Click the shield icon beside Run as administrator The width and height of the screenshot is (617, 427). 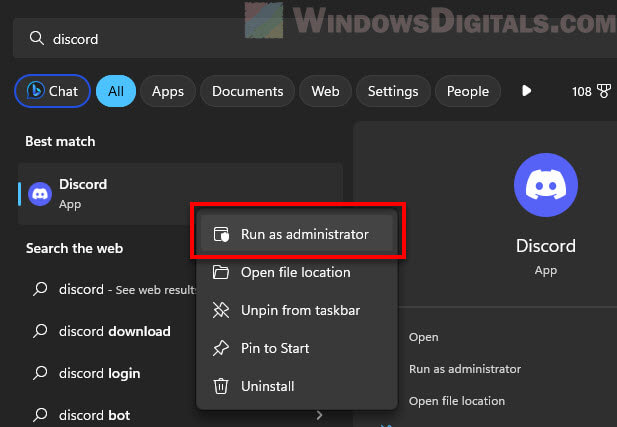click(x=221, y=234)
